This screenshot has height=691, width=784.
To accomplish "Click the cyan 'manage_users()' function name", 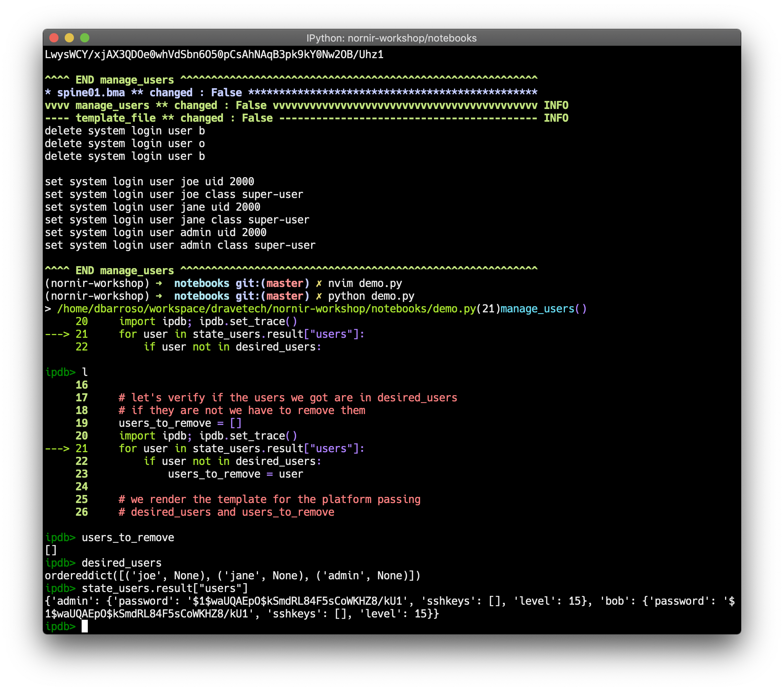I will point(544,309).
